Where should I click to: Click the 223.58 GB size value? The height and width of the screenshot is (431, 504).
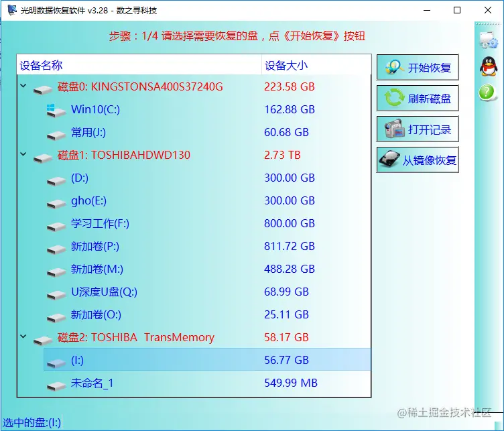coord(290,86)
